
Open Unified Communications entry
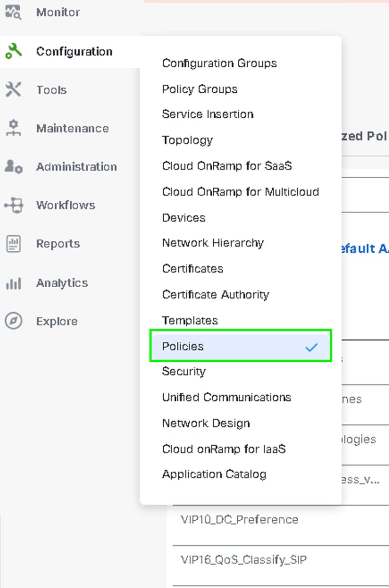pos(227,398)
